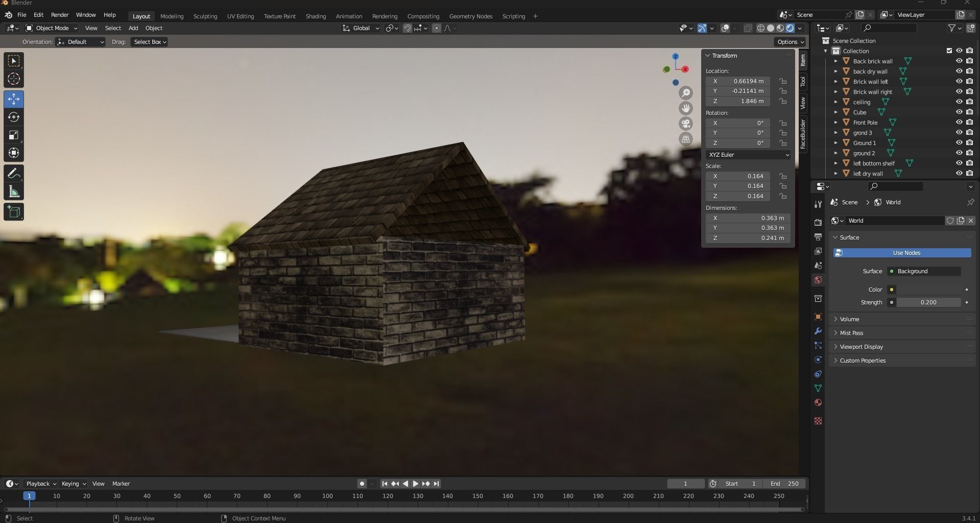
Task: Select the Rotate tool
Action: pos(14,117)
